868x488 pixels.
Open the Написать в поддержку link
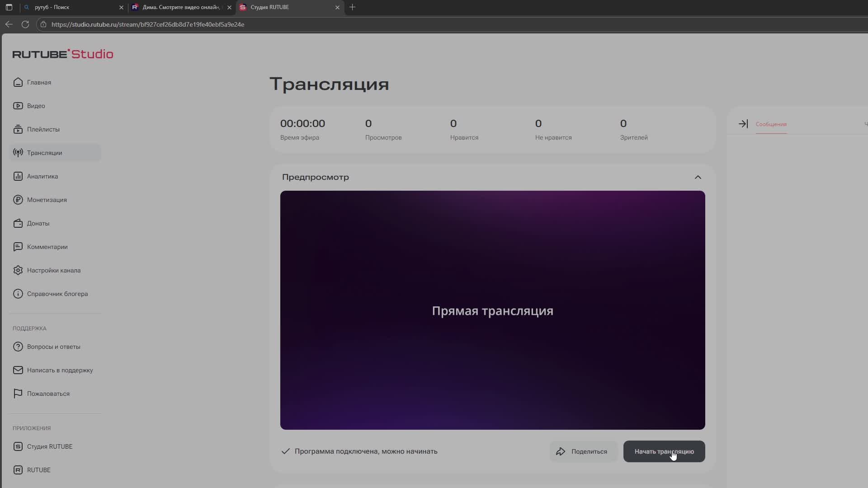coord(60,370)
